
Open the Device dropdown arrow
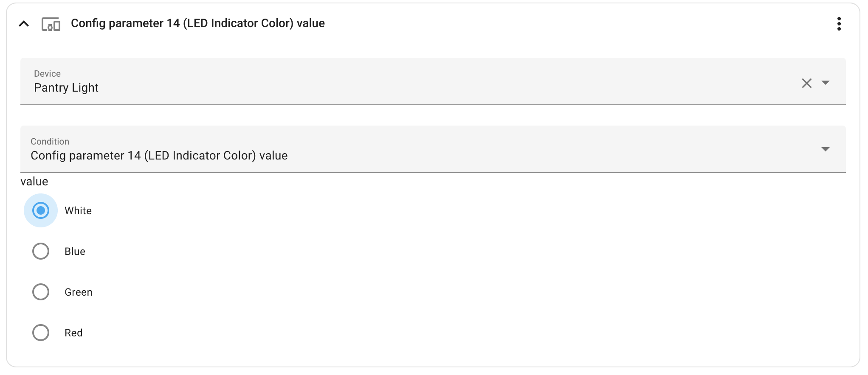826,83
